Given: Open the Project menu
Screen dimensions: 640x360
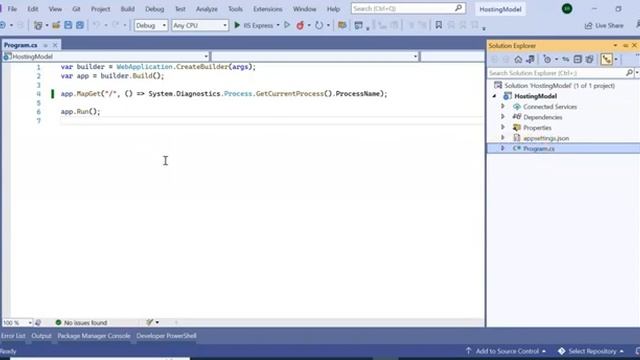Looking at the screenshot, I should pos(100,9).
